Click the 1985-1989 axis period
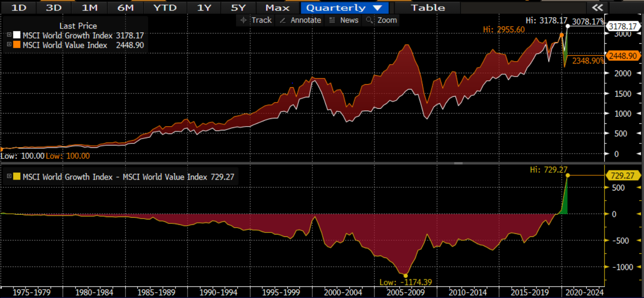644x298 pixels. [157, 292]
